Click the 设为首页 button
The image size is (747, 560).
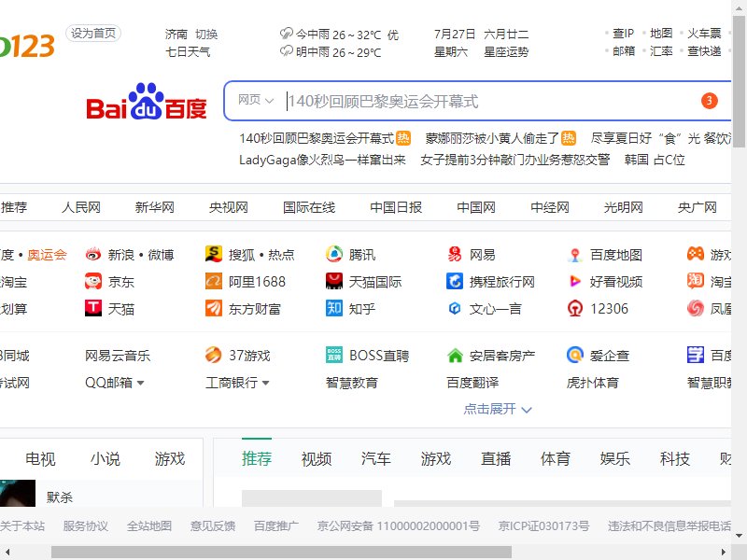(x=93, y=34)
